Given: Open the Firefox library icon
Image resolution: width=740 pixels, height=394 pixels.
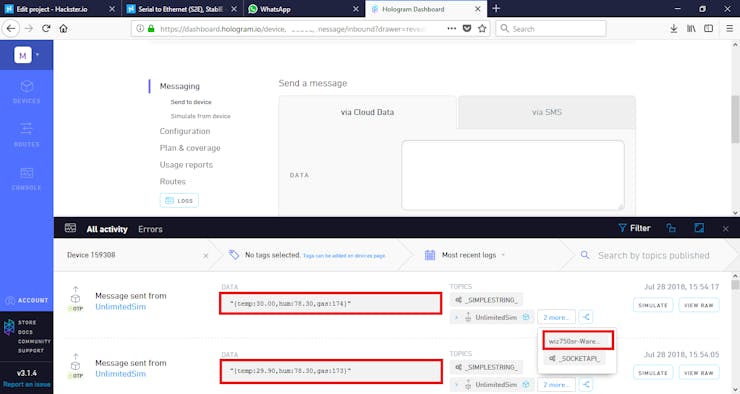Looking at the screenshot, I should click(x=691, y=28).
